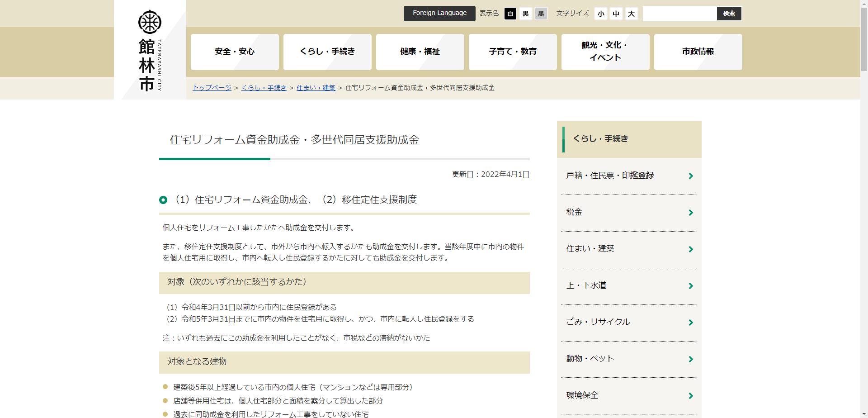Click the 更新日：2022年4月1日 text
This screenshot has width=868, height=418.
(x=491, y=175)
